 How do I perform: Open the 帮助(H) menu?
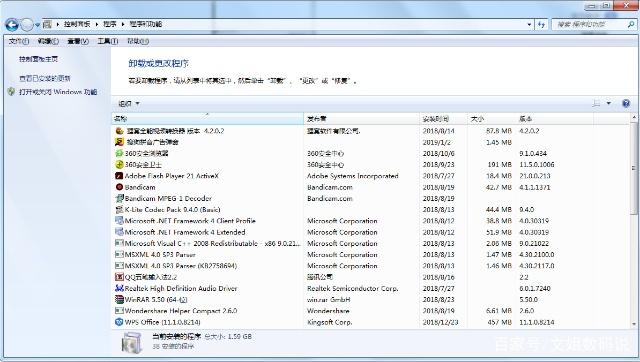(x=138, y=41)
